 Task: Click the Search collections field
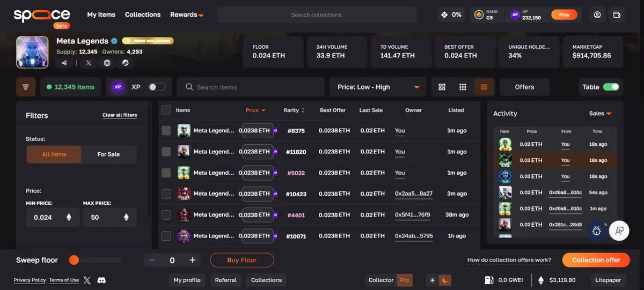click(x=317, y=15)
